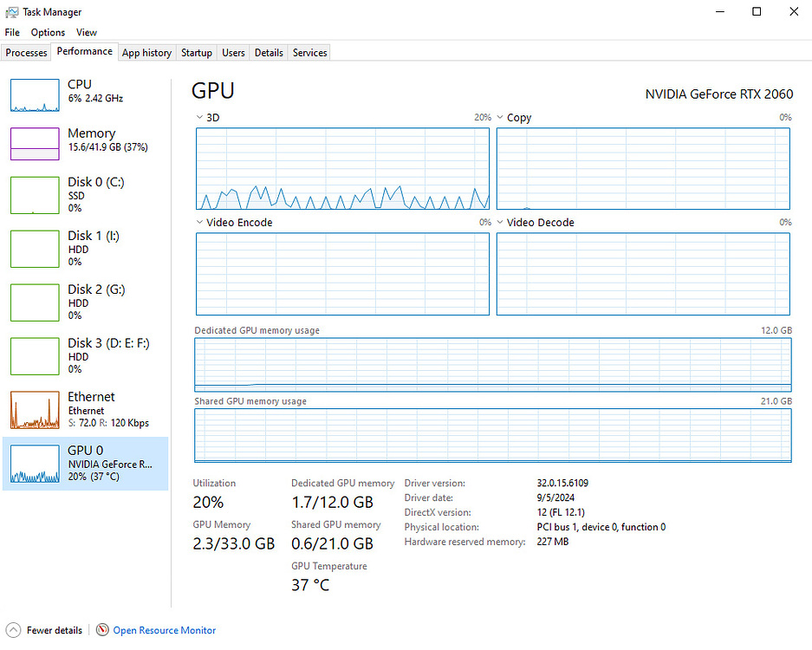
Task: Click the Resource Monitor icon
Action: (x=102, y=630)
